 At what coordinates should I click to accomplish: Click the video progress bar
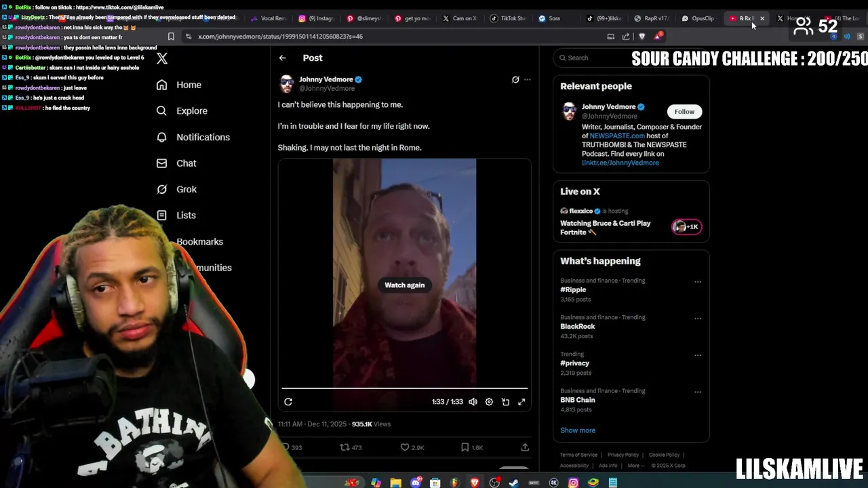(405, 388)
